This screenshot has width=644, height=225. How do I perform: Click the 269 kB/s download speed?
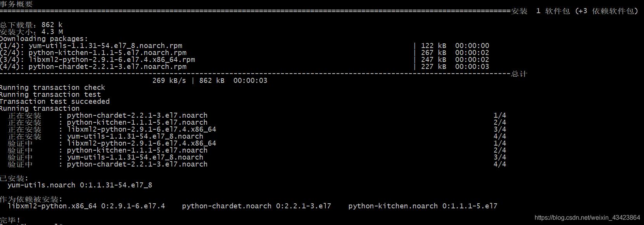(169, 81)
